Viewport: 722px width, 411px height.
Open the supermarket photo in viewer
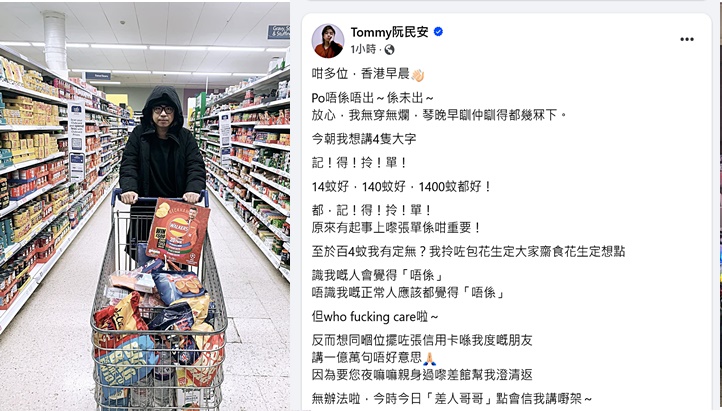point(145,206)
